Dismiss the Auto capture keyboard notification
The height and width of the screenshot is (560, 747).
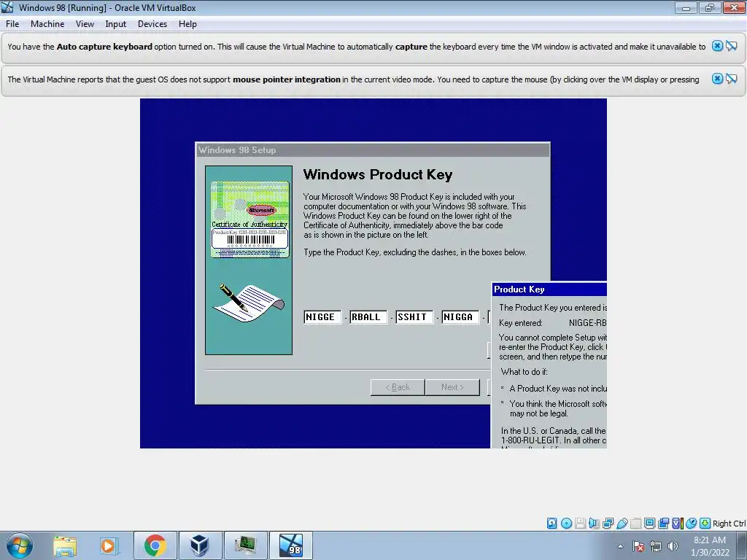pyautogui.click(x=717, y=46)
